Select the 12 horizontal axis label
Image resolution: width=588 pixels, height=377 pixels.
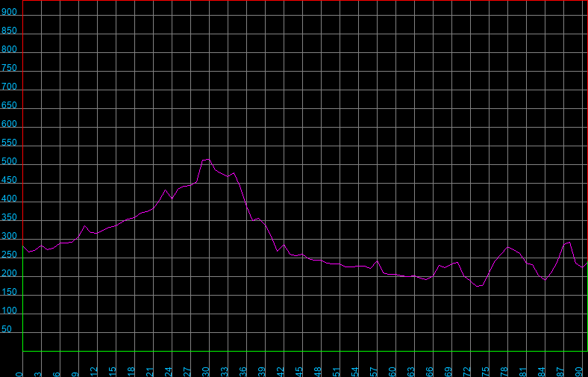click(94, 372)
